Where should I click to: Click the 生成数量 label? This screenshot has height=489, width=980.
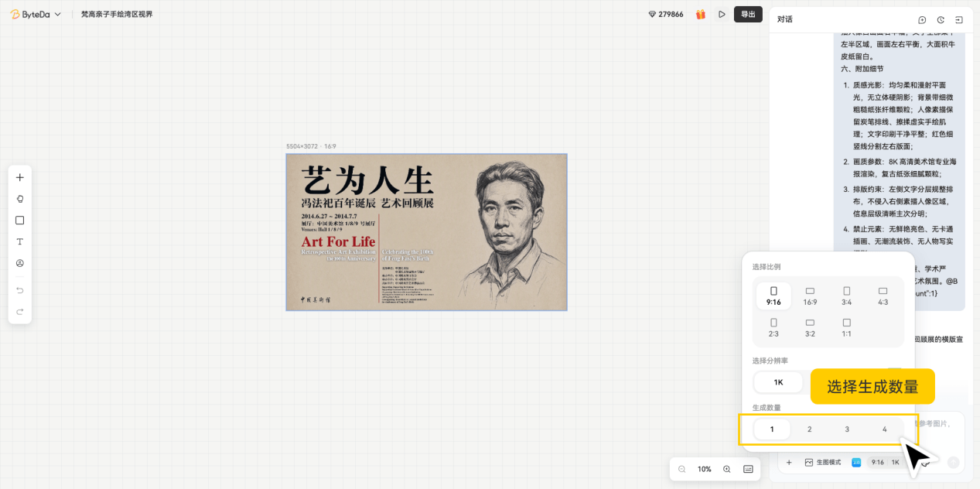pyautogui.click(x=767, y=408)
